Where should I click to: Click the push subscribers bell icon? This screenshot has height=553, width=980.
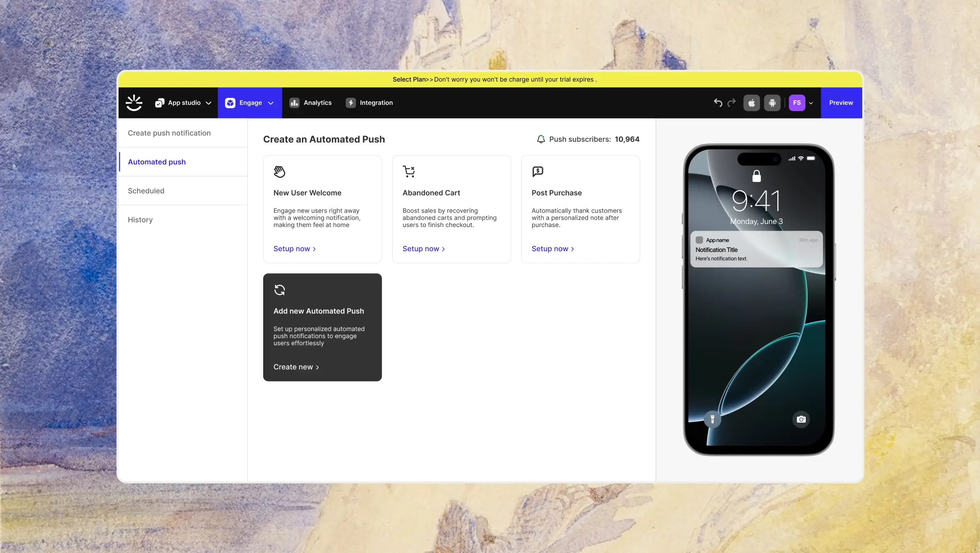(541, 139)
